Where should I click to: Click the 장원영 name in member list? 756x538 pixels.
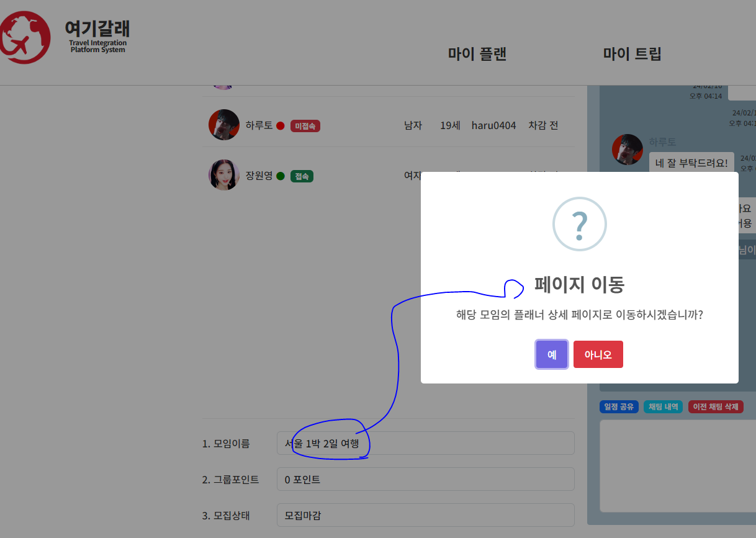click(x=259, y=176)
